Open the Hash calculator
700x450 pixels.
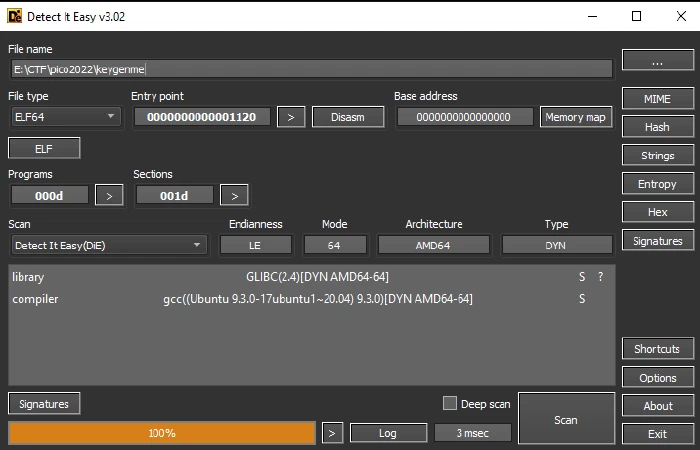coord(658,127)
